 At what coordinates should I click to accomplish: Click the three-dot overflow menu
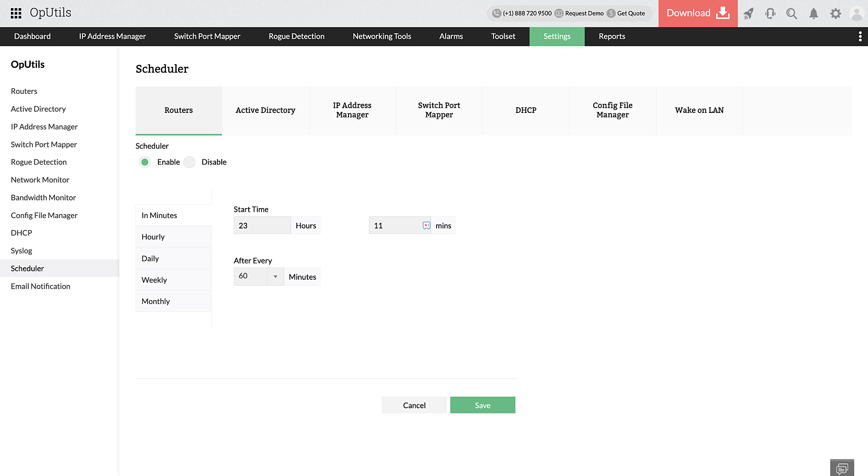pyautogui.click(x=860, y=36)
